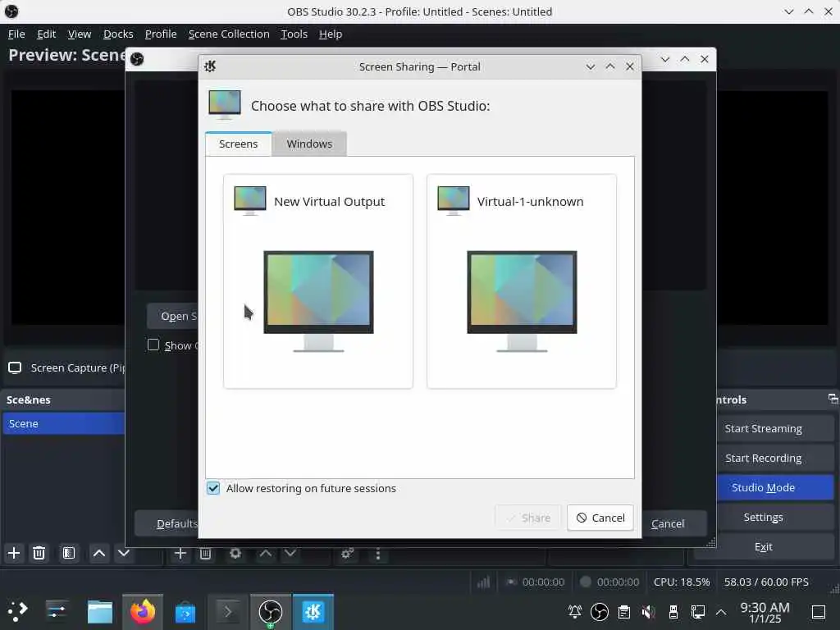Move scene down arrow
The width and height of the screenshot is (840, 630).
[124, 553]
